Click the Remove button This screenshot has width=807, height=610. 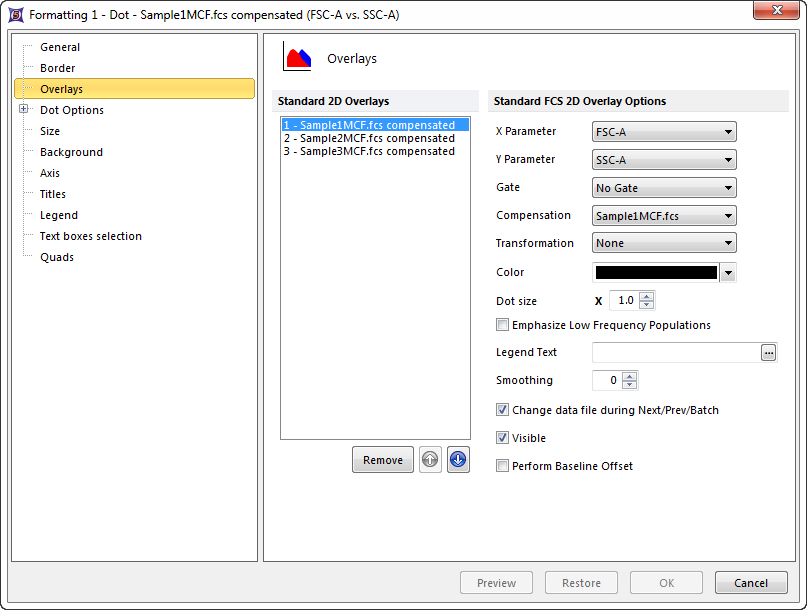[382, 460]
